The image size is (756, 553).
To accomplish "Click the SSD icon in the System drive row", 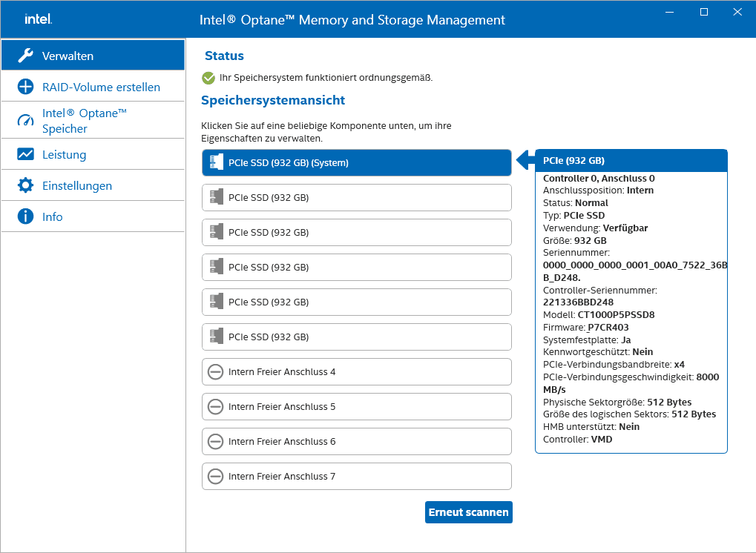I will tap(217, 162).
